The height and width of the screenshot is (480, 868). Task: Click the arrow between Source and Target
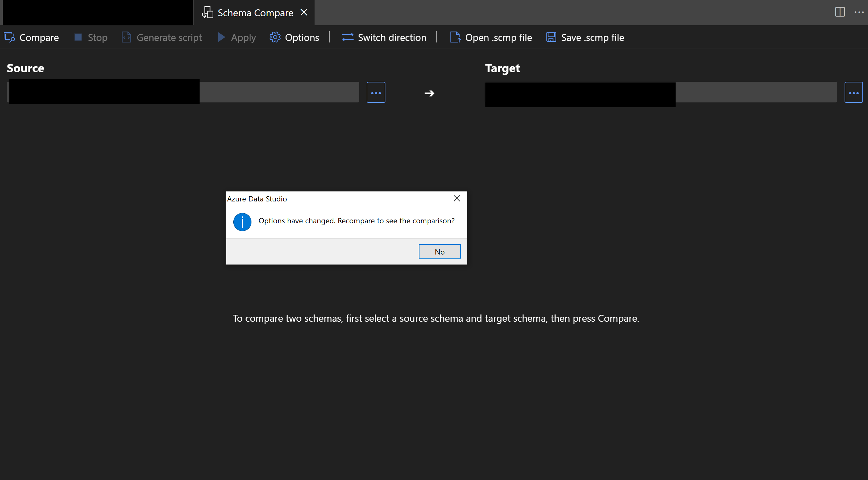429,93
